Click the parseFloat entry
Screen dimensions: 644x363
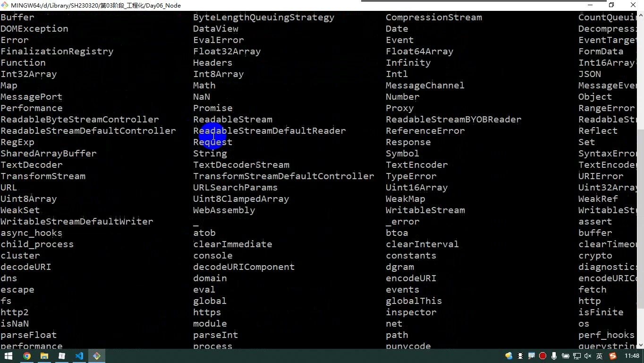(29, 335)
